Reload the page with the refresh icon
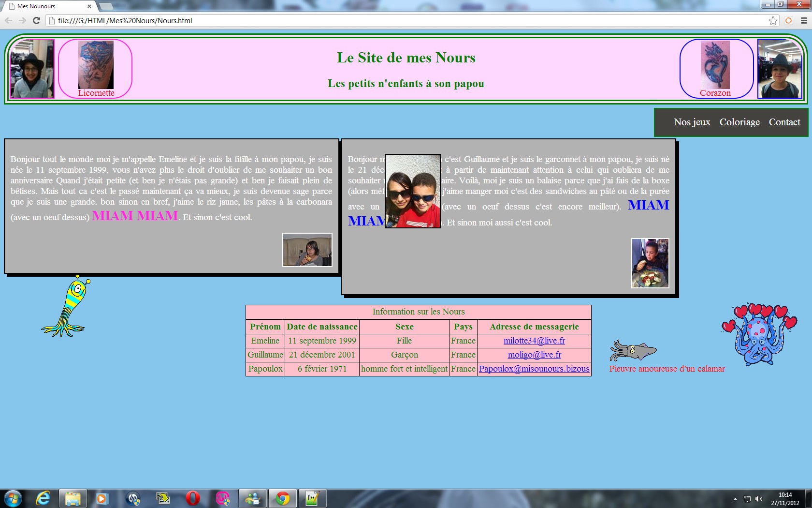812x508 pixels. (36, 20)
